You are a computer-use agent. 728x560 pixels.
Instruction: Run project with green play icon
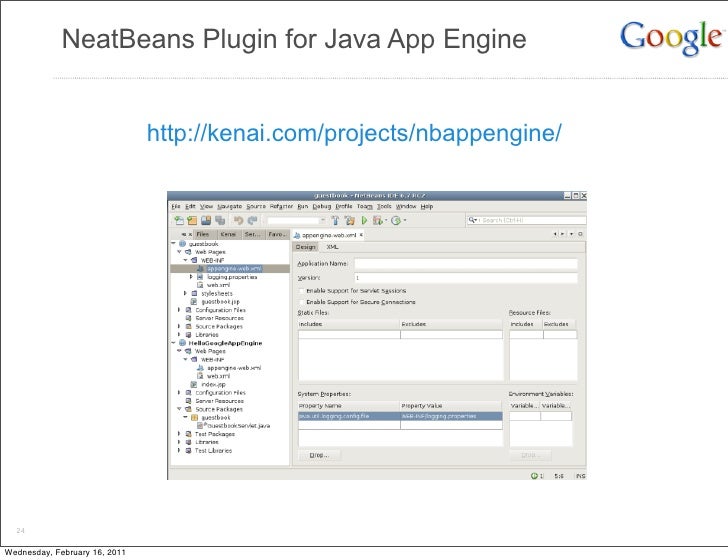click(x=364, y=221)
